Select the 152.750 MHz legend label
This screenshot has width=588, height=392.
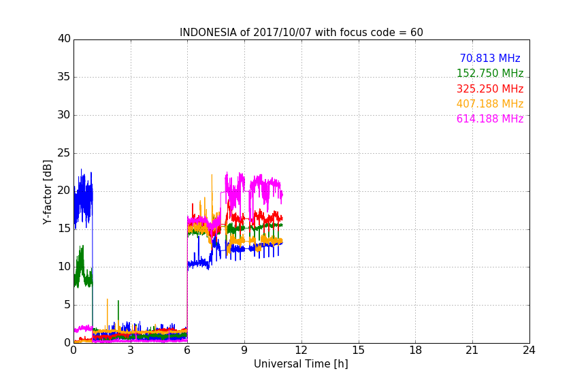[x=490, y=73]
